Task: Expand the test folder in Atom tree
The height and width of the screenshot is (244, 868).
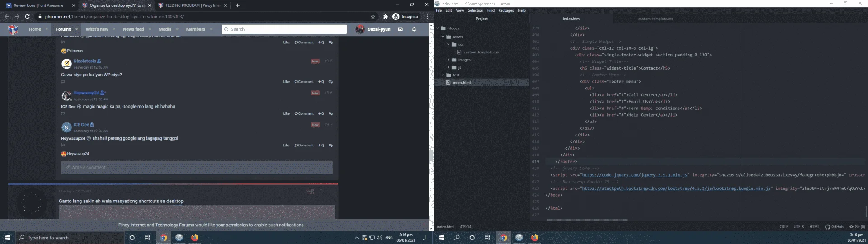Action: [443, 75]
